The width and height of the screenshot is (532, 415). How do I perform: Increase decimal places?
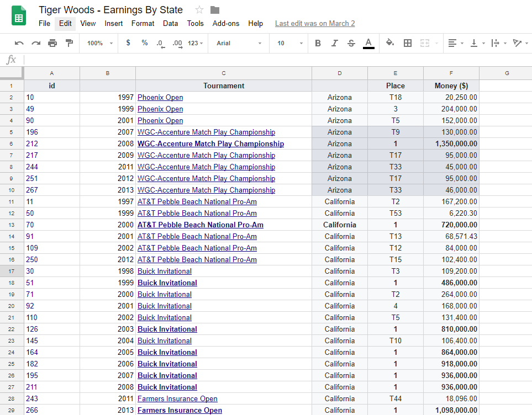click(176, 42)
